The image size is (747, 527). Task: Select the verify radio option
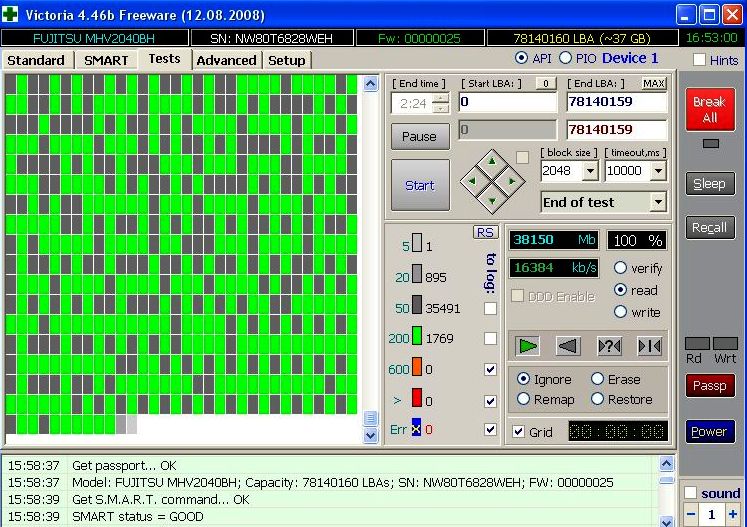pos(621,268)
